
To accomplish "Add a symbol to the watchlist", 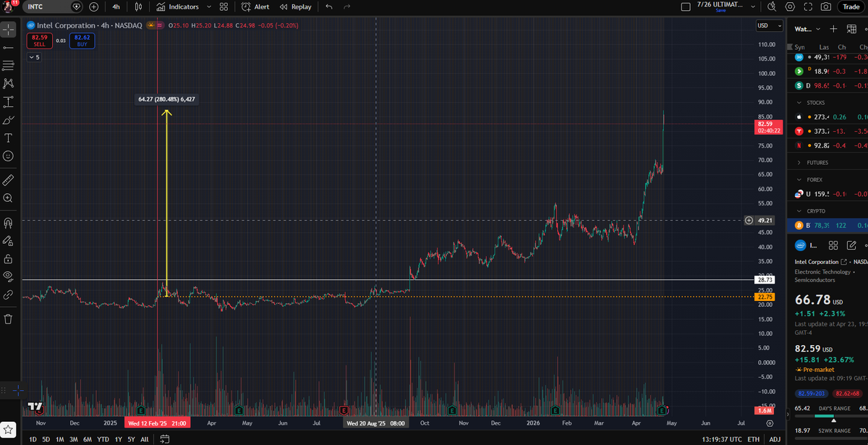I will coord(833,29).
